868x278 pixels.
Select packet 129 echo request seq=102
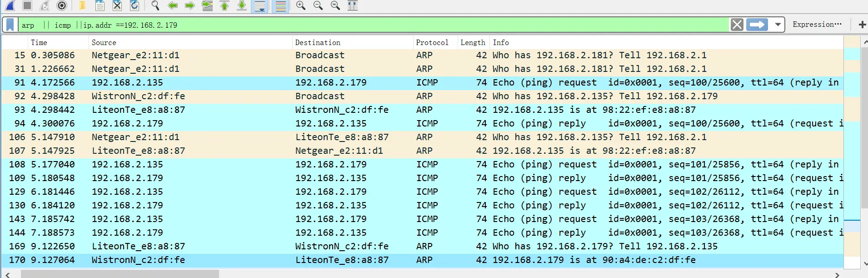tap(422, 192)
